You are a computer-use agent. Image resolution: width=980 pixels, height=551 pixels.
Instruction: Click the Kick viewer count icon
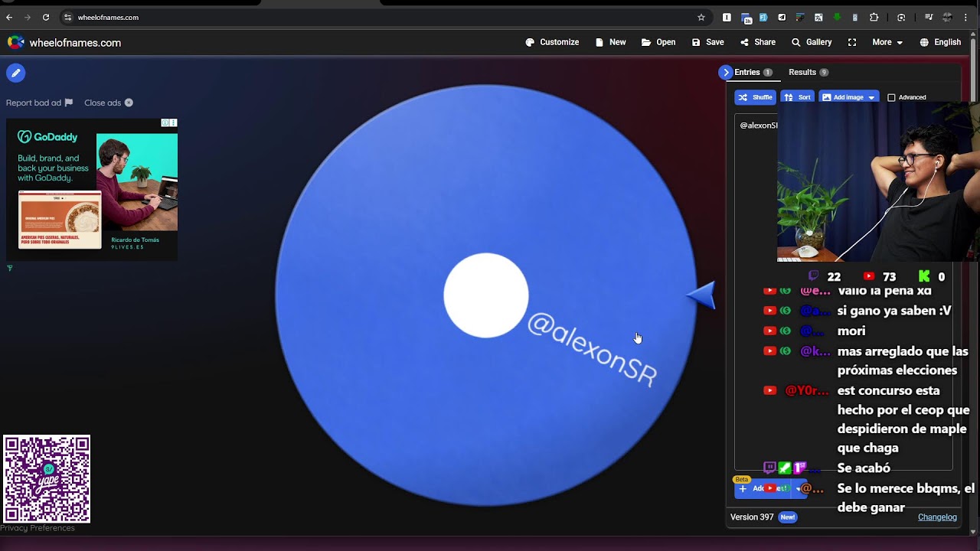[x=924, y=276]
